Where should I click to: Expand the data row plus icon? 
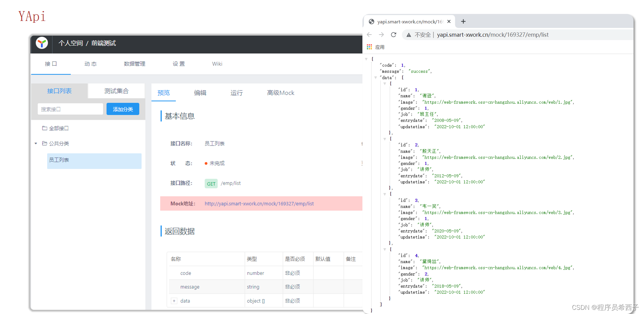(x=174, y=301)
